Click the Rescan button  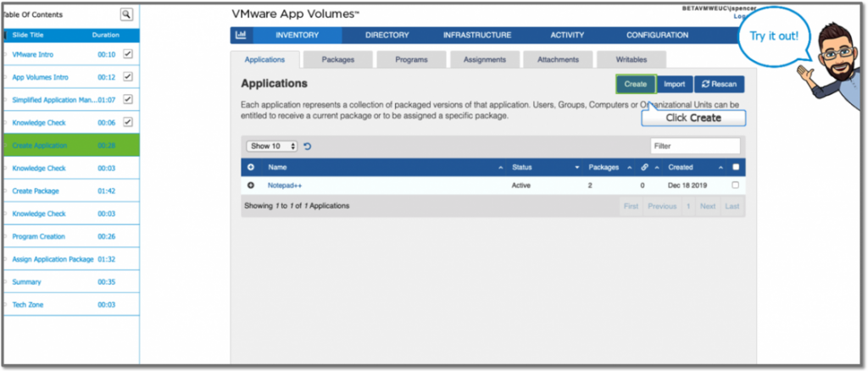[719, 84]
